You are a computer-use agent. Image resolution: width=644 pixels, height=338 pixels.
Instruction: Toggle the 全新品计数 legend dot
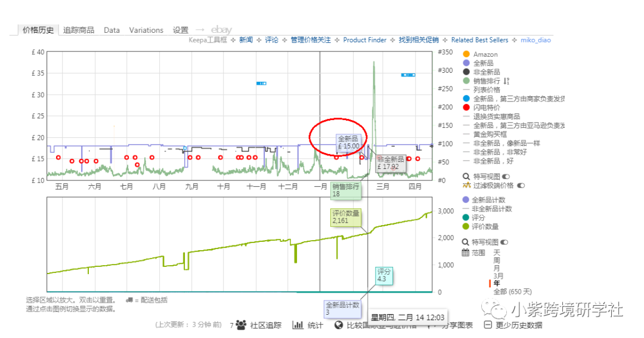click(x=466, y=200)
